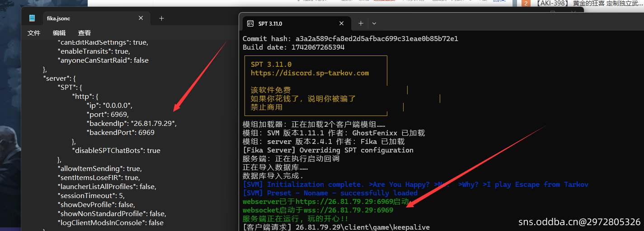Close the SPT 3.11.0 terminal tab
This screenshot has width=644, height=231.
(342, 23)
